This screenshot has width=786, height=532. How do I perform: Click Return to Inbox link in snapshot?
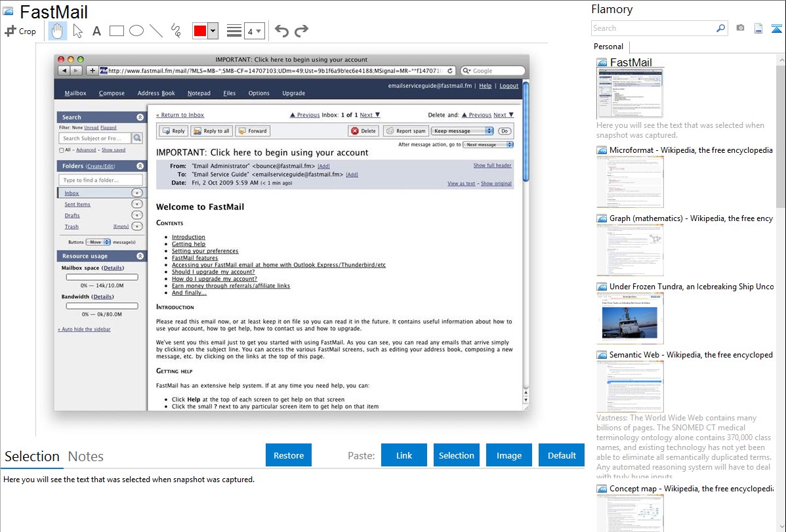point(180,115)
